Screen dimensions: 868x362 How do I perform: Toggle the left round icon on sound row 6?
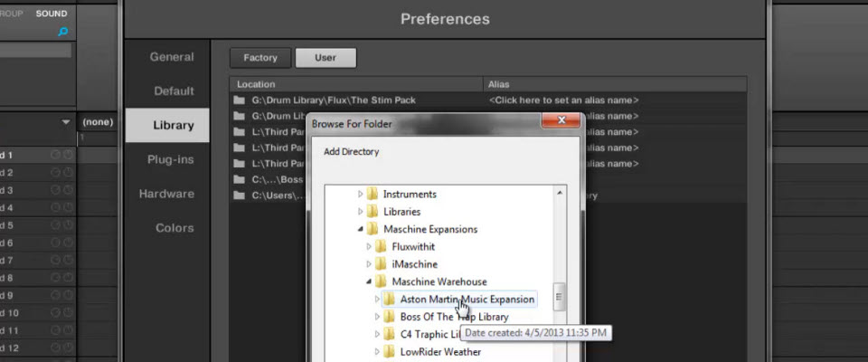pyautogui.click(x=55, y=243)
